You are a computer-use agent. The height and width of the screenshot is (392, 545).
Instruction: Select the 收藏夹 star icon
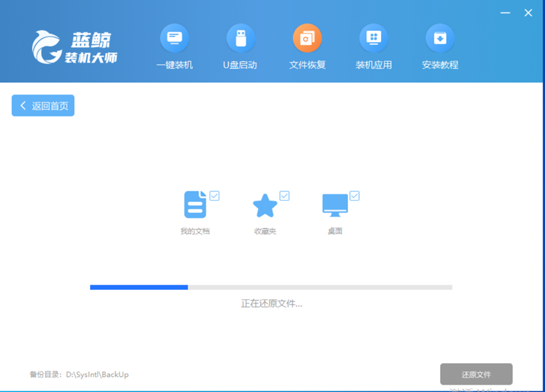point(265,206)
